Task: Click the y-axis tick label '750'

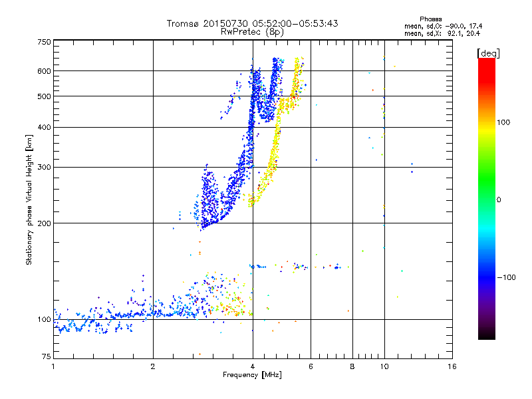Action: (45, 42)
